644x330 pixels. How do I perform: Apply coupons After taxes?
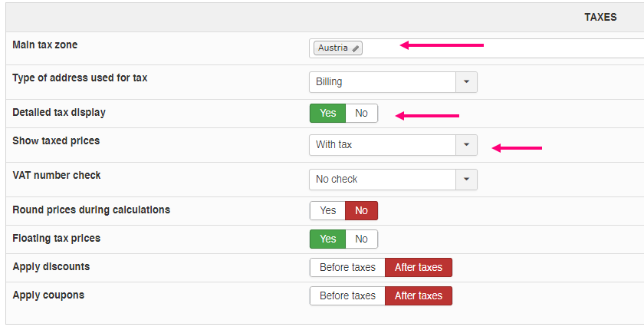click(x=419, y=296)
